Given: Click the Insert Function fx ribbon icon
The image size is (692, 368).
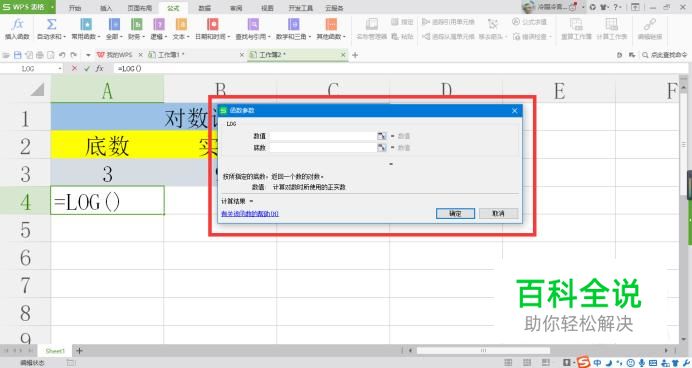Looking at the screenshot, I should [17, 24].
